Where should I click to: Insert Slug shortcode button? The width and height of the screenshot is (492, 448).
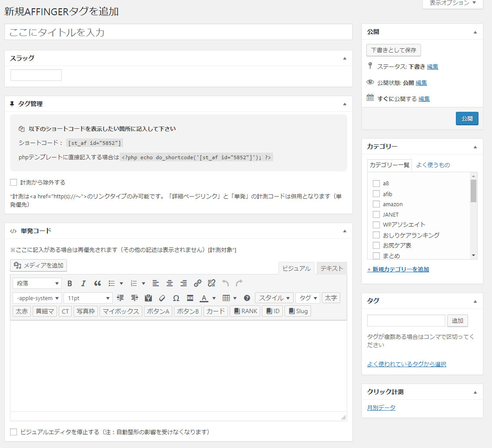[298, 311]
